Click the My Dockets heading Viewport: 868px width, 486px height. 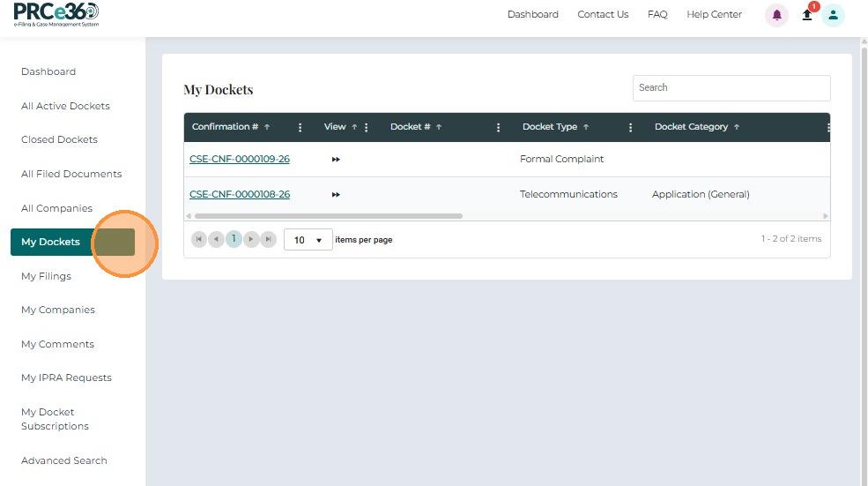coord(219,90)
